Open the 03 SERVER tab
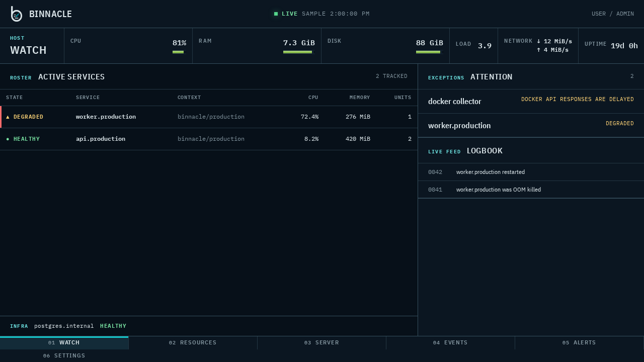 321,343
